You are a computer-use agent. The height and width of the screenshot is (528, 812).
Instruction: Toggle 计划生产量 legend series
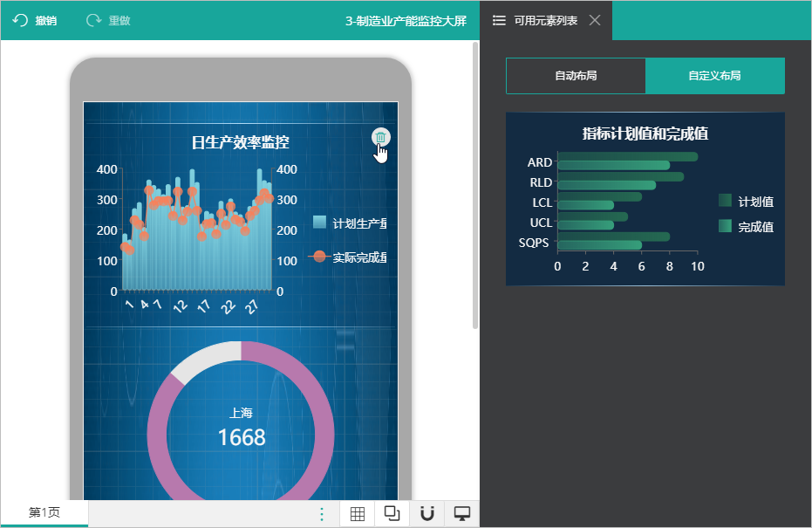tap(350, 223)
